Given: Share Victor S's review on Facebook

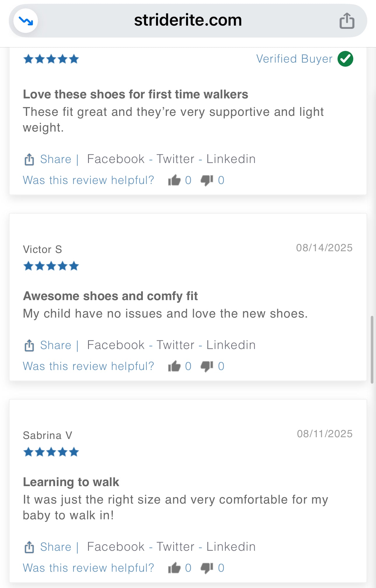Looking at the screenshot, I should pos(116,345).
